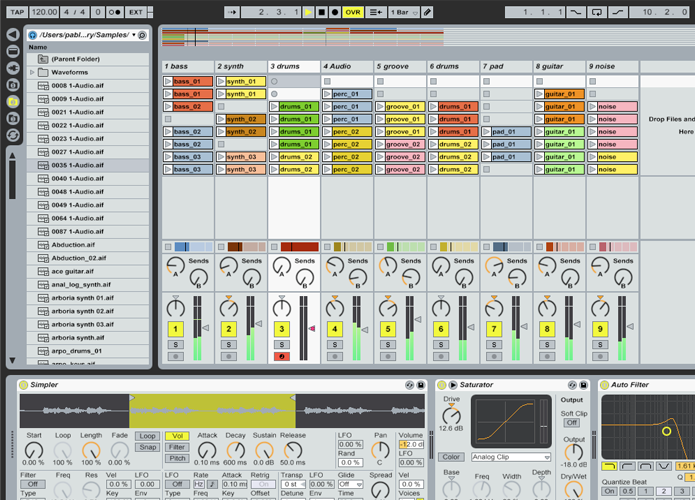Click the Simpler hot-swap preset icon
The image size is (695, 500).
point(410,385)
